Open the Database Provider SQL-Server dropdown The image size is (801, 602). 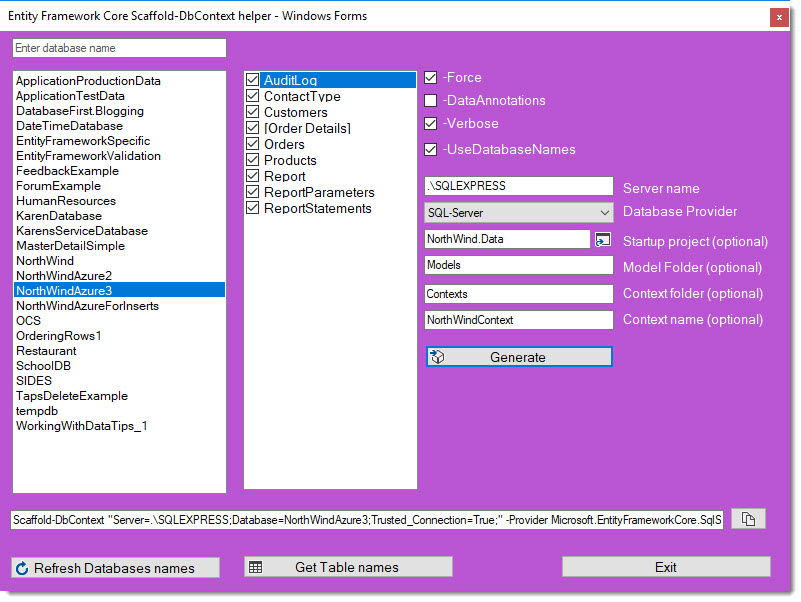[519, 213]
